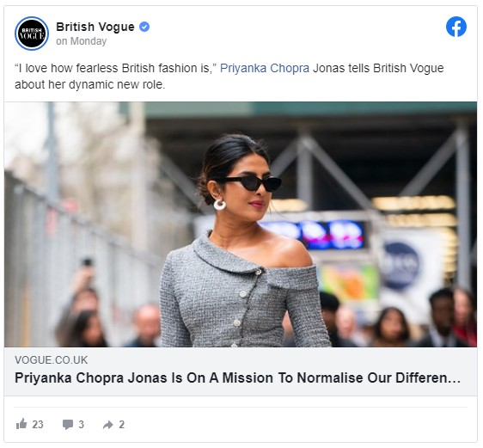Open the Facebook logo icon
This screenshot has height=448, width=483.
point(456,27)
